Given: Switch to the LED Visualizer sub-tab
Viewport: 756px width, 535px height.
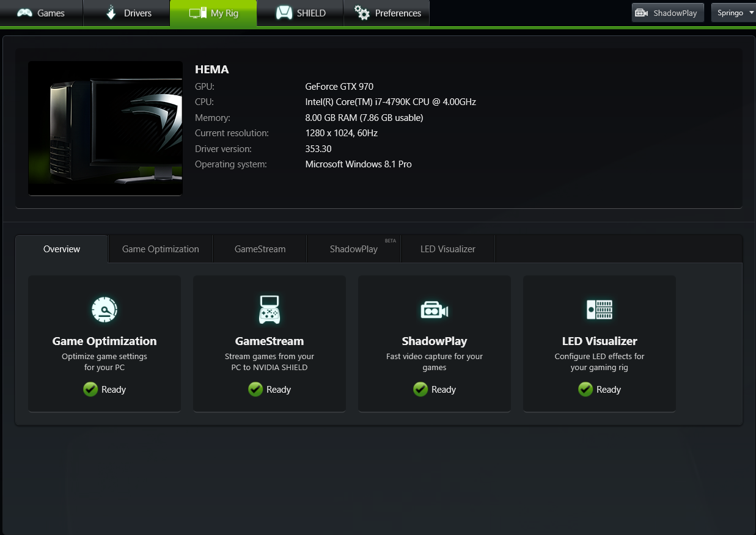Looking at the screenshot, I should (448, 249).
